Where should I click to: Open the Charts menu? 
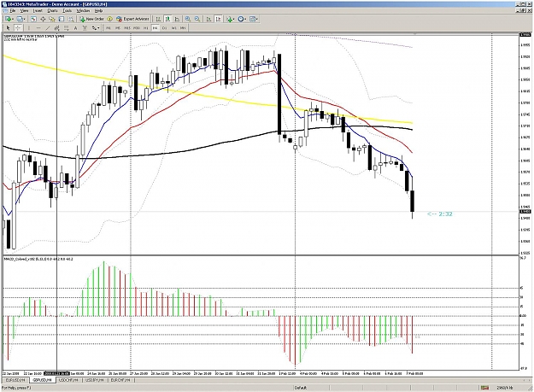52,11
